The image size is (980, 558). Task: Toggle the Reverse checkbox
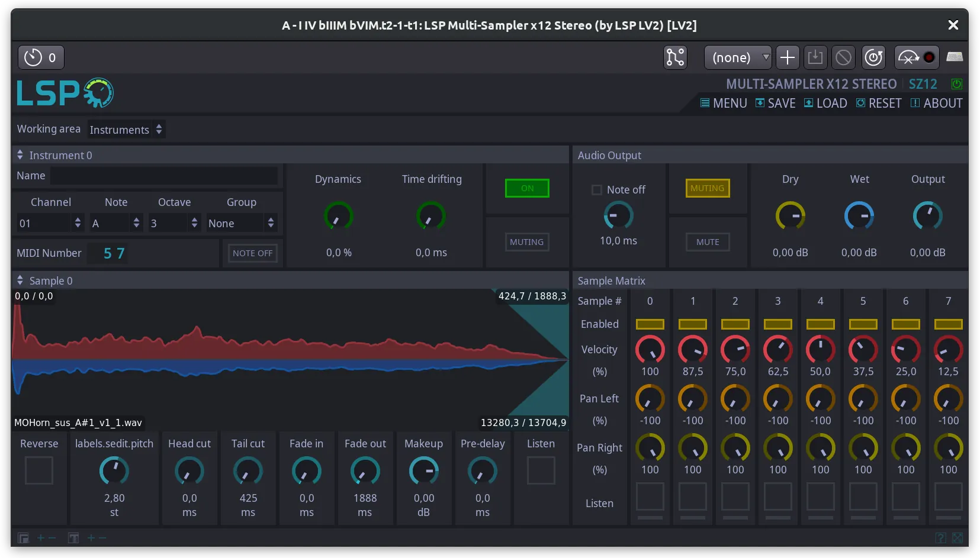coord(39,470)
